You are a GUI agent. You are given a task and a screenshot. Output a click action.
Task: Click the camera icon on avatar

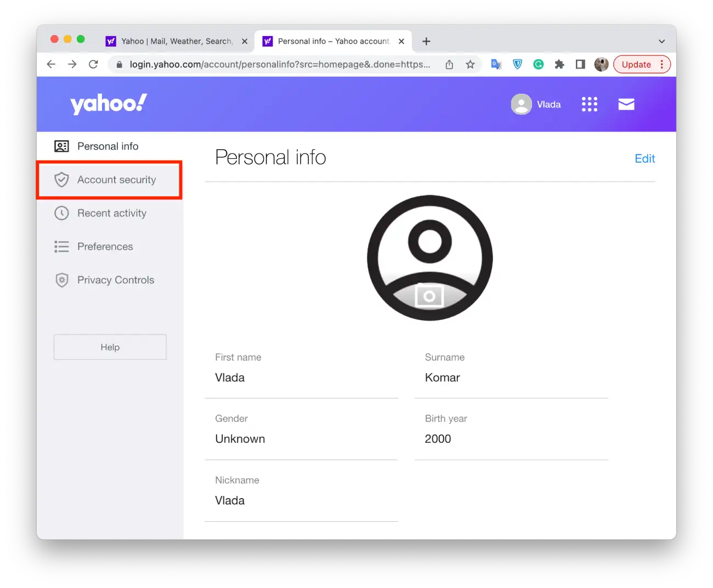429,296
